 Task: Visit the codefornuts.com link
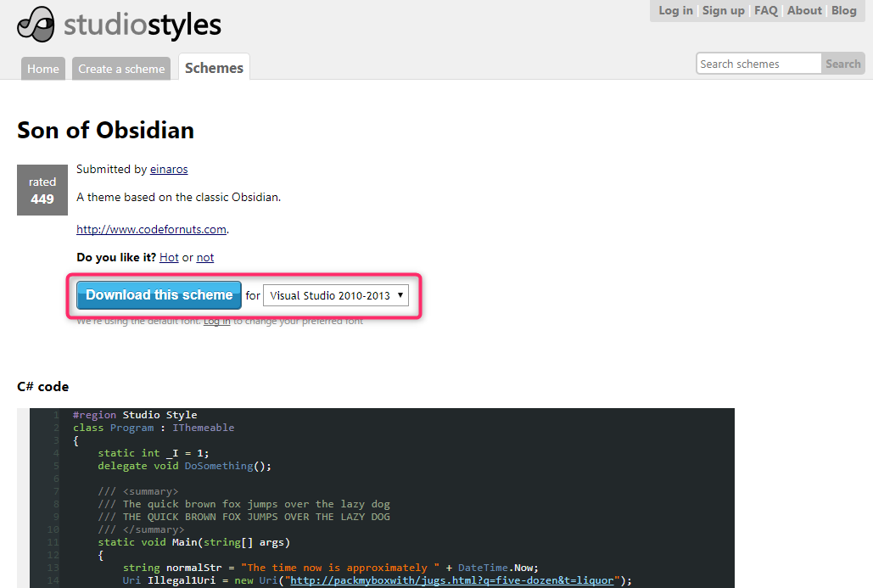point(151,229)
